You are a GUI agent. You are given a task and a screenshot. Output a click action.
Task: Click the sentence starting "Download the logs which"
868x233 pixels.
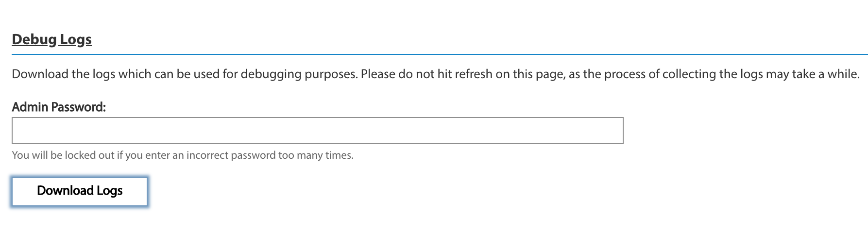click(185, 74)
